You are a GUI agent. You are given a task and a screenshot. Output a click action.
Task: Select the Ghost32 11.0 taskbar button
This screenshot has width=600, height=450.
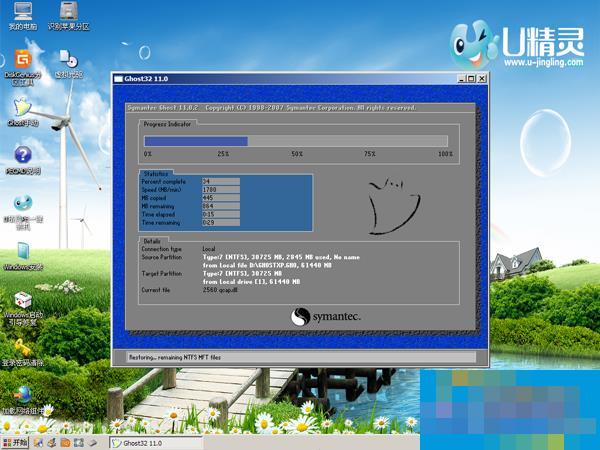(156, 443)
